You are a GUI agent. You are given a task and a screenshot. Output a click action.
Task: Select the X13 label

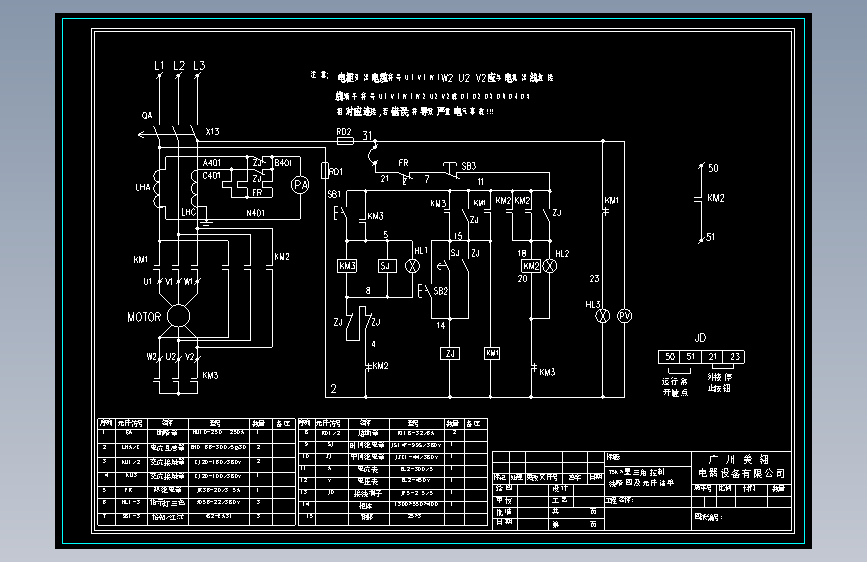click(212, 132)
